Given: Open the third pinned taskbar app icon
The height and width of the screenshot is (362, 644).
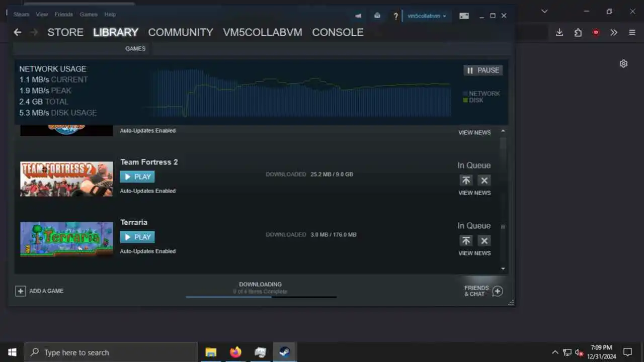Looking at the screenshot, I should click(x=260, y=352).
